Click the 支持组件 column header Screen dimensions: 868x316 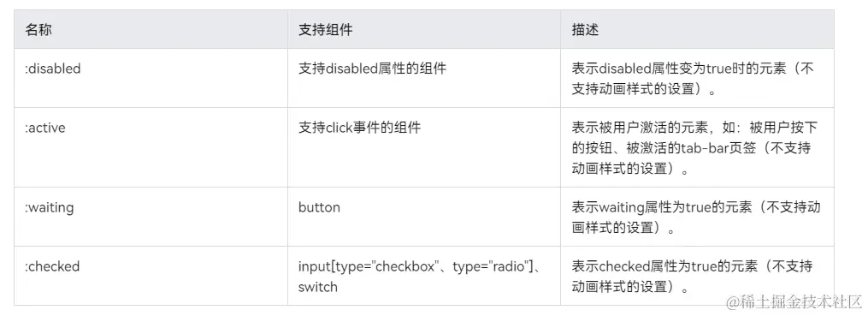325,30
